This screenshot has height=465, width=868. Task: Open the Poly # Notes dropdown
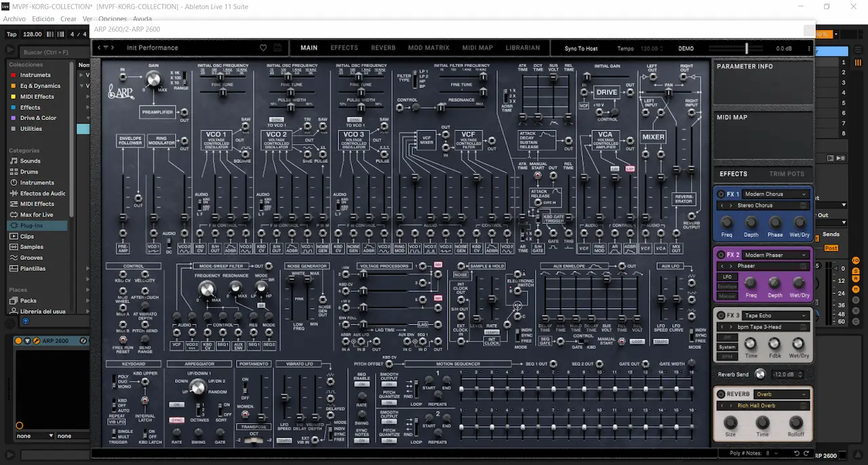tap(773, 453)
